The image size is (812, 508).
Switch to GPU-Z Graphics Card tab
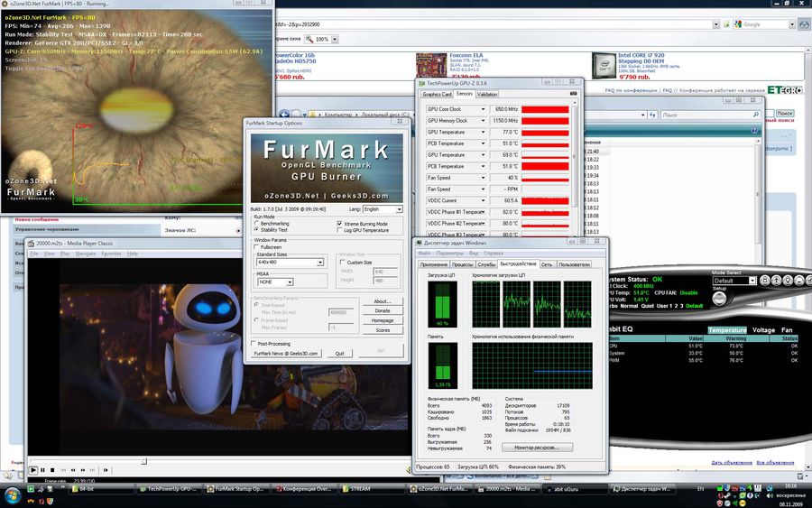[x=437, y=94]
